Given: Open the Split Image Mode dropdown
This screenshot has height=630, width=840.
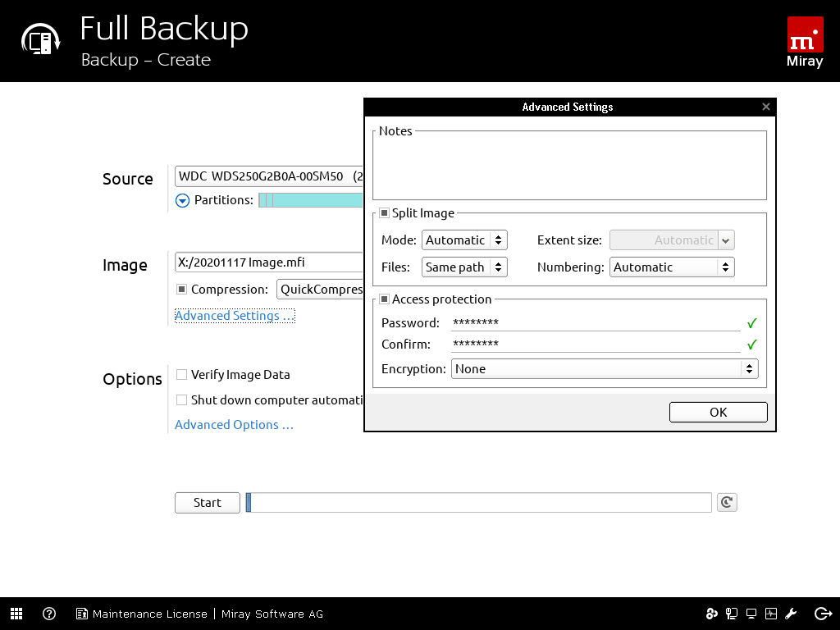Looking at the screenshot, I should tap(465, 240).
